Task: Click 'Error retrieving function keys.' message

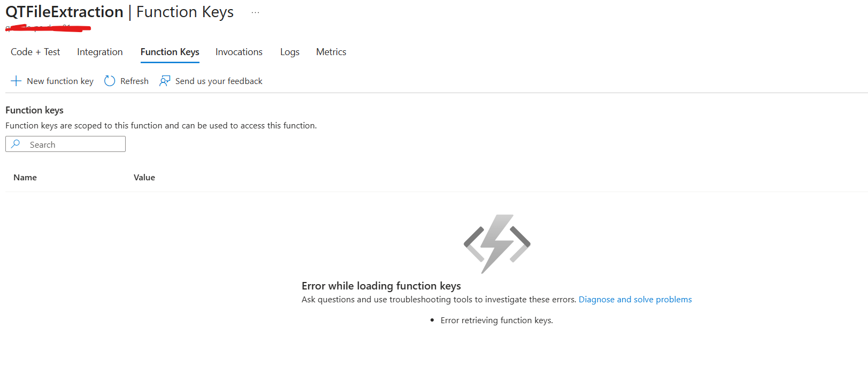Action: (497, 321)
